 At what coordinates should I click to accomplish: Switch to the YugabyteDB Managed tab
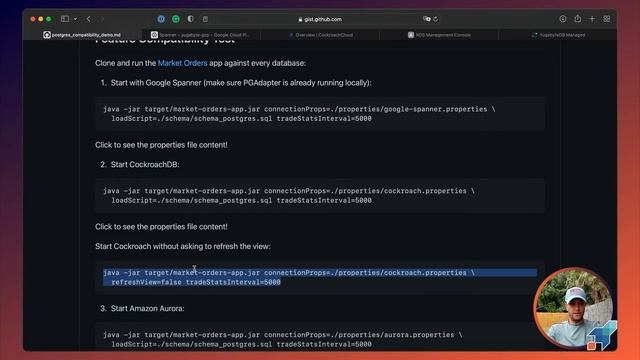[558, 35]
